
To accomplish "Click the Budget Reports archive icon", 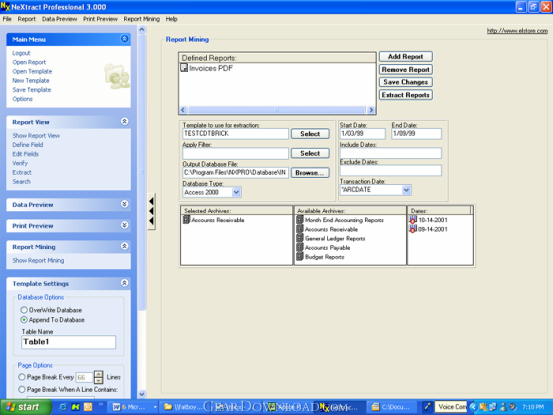I will click(300, 257).
